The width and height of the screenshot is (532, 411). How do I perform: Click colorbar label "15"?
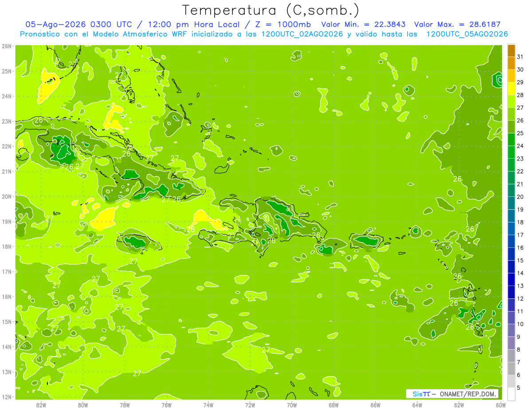[x=520, y=261]
